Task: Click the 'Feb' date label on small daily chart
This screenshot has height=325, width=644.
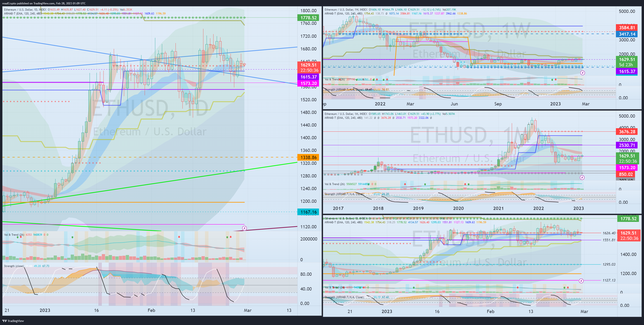Action: 491,311
